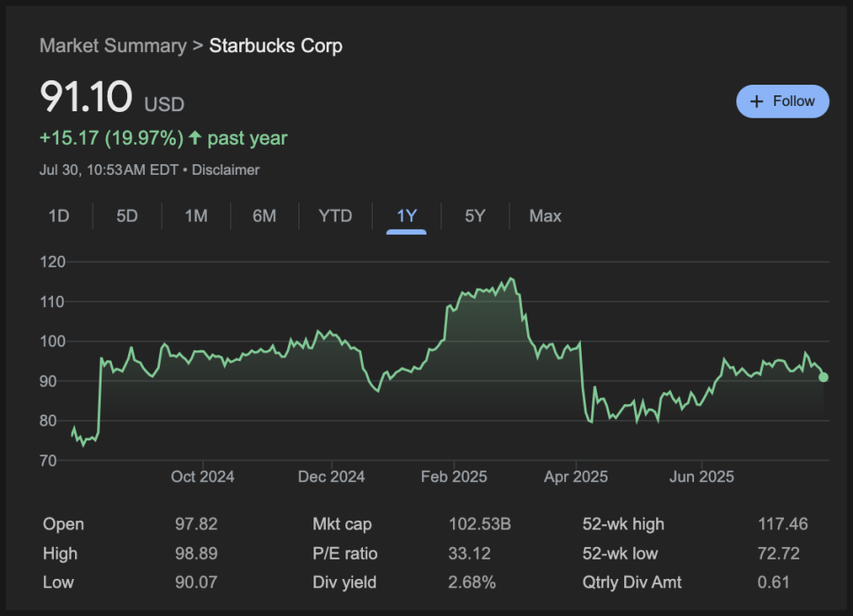
Task: Click the P/E ratio value 33.12
Action: coord(469,553)
